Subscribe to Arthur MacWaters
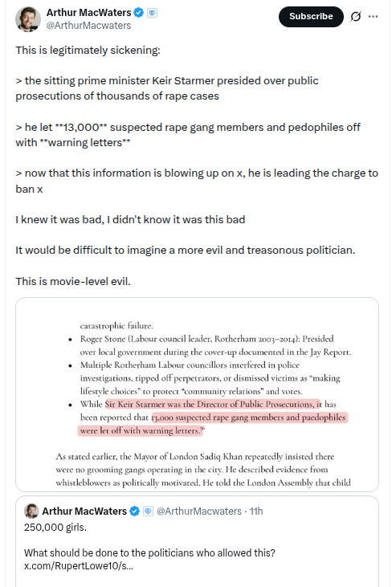The width and height of the screenshot is (392, 587). [311, 17]
